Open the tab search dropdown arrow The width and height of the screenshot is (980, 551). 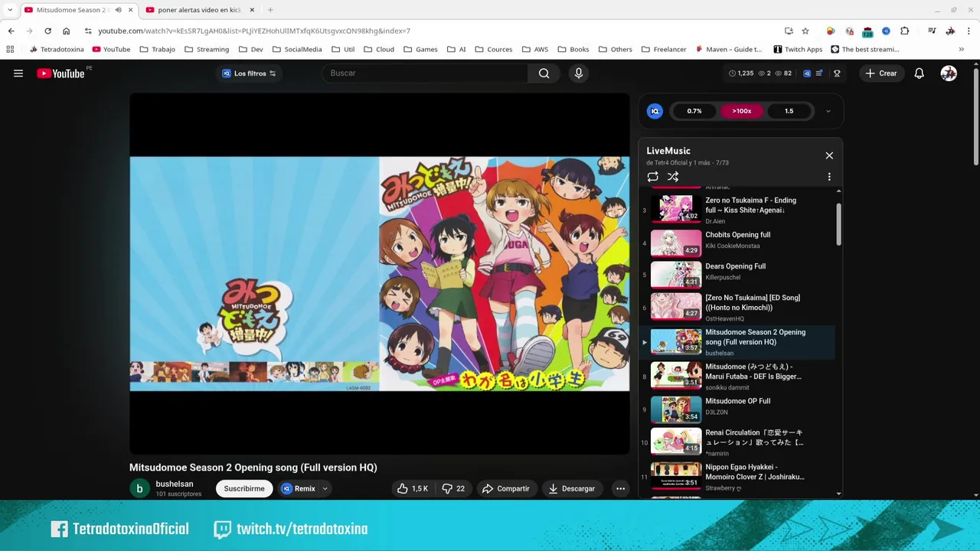point(9,10)
